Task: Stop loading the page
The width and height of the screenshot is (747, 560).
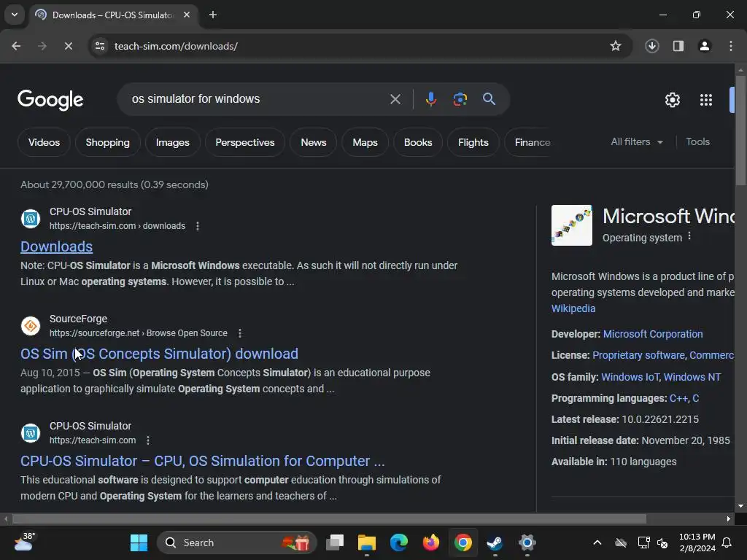Action: point(68,46)
